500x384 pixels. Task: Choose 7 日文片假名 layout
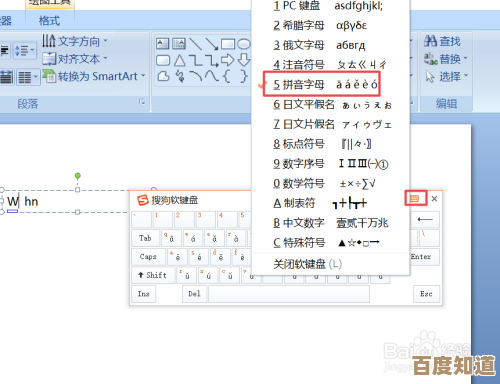tap(330, 124)
